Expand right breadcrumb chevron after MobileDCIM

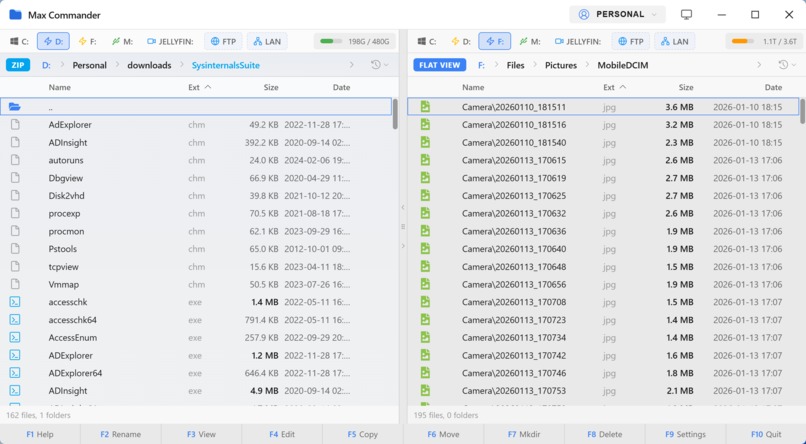click(x=759, y=65)
